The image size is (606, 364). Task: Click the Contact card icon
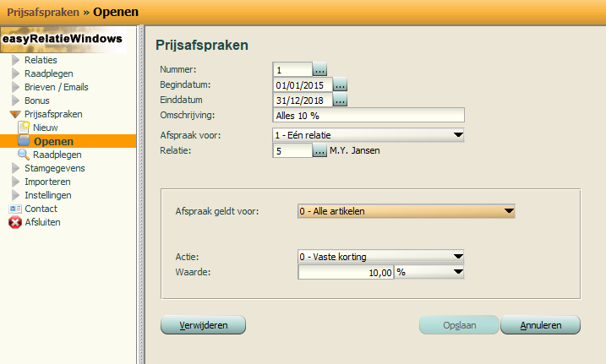(15, 209)
